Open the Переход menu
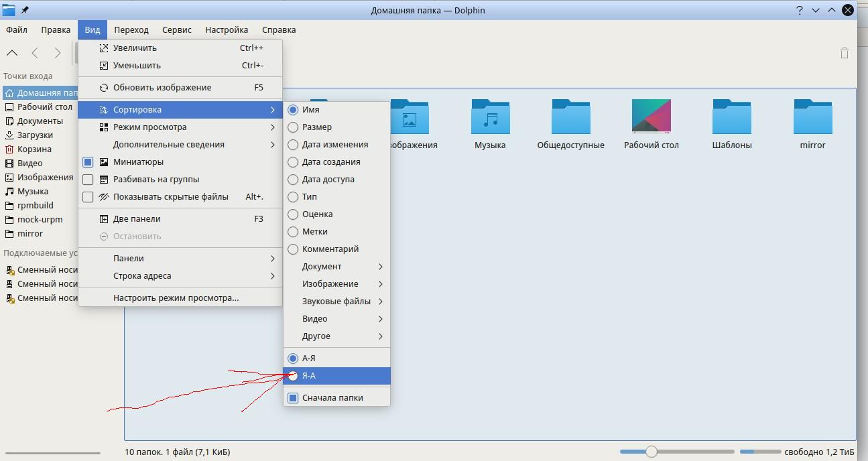The image size is (868, 461). [x=131, y=30]
